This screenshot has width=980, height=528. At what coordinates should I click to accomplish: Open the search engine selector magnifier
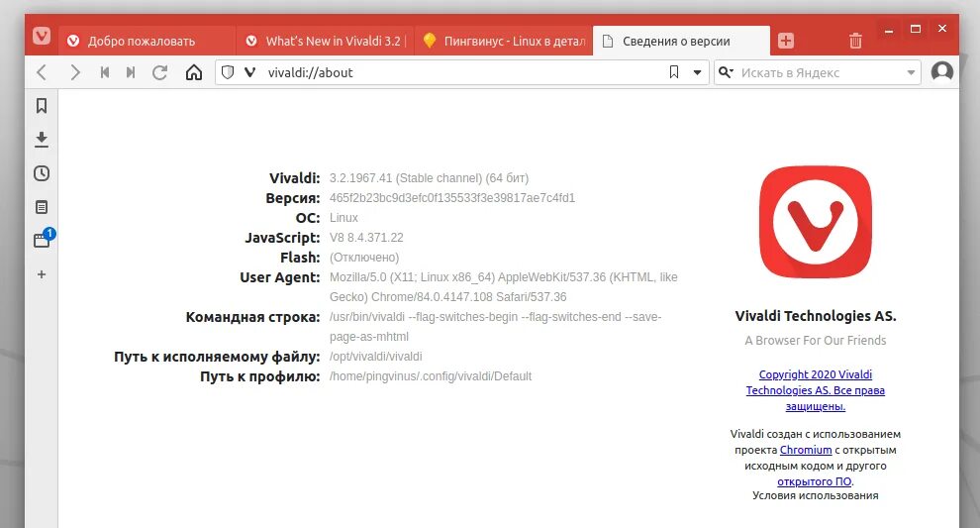726,72
